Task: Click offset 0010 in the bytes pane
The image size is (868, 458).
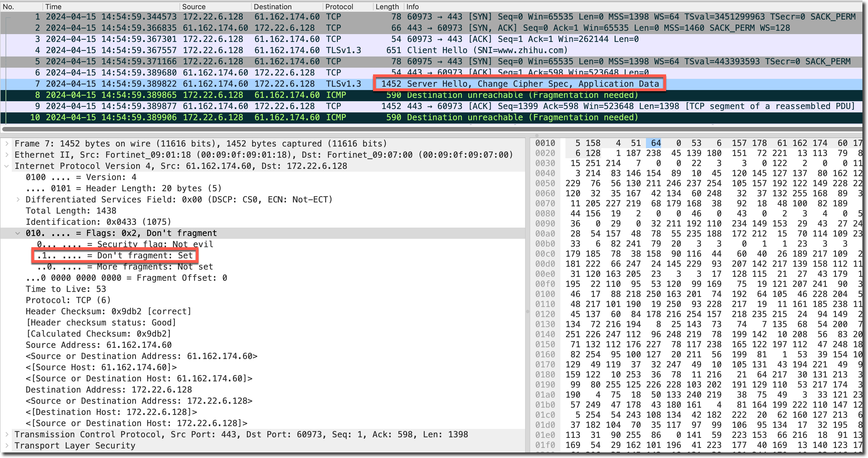Action: coord(545,143)
